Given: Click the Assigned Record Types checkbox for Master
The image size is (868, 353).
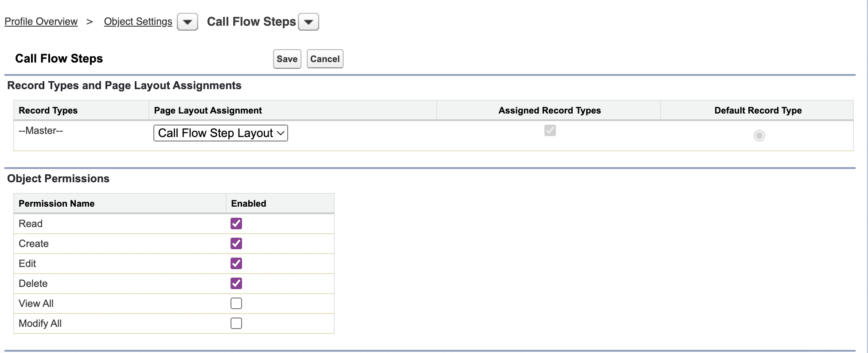Looking at the screenshot, I should coord(550,130).
